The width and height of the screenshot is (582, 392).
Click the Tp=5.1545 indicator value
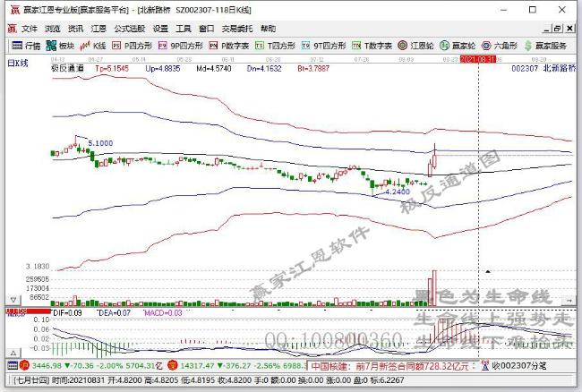[112, 68]
